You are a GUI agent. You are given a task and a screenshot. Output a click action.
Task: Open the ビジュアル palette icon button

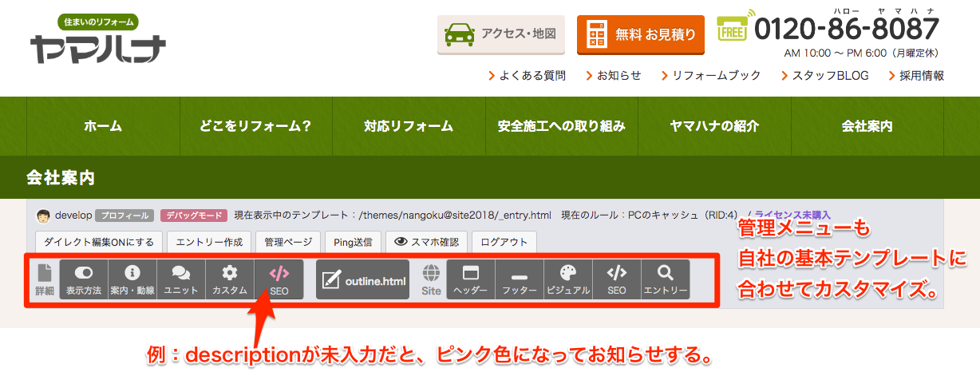pyautogui.click(x=567, y=279)
